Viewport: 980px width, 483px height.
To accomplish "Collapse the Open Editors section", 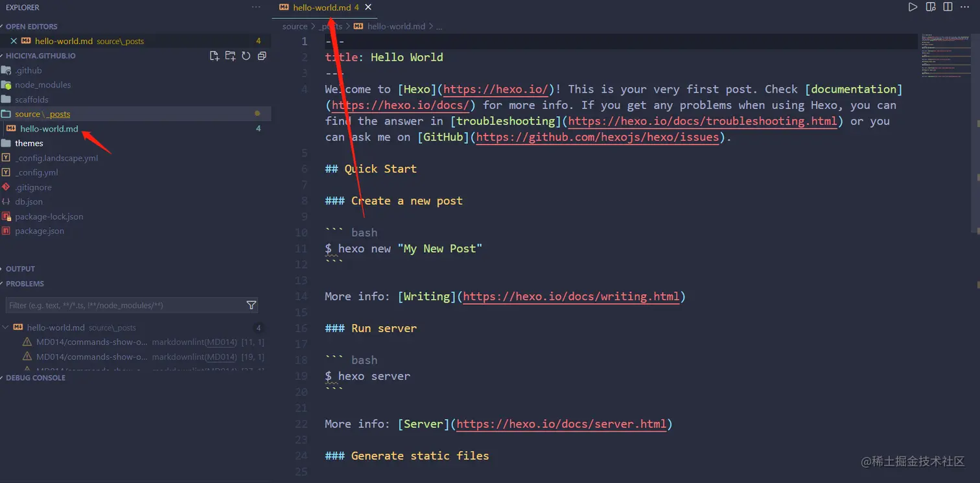I will point(31,27).
